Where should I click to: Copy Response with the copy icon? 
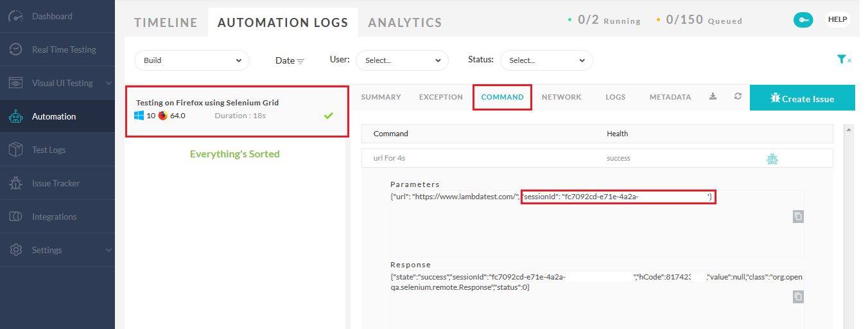tap(798, 297)
